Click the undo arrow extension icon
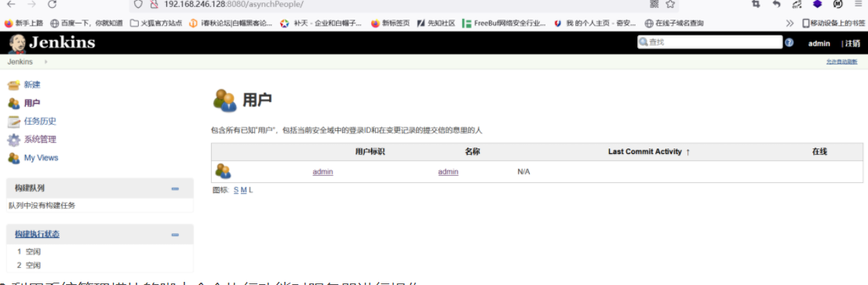This screenshot has width=868, height=285. [x=777, y=4]
